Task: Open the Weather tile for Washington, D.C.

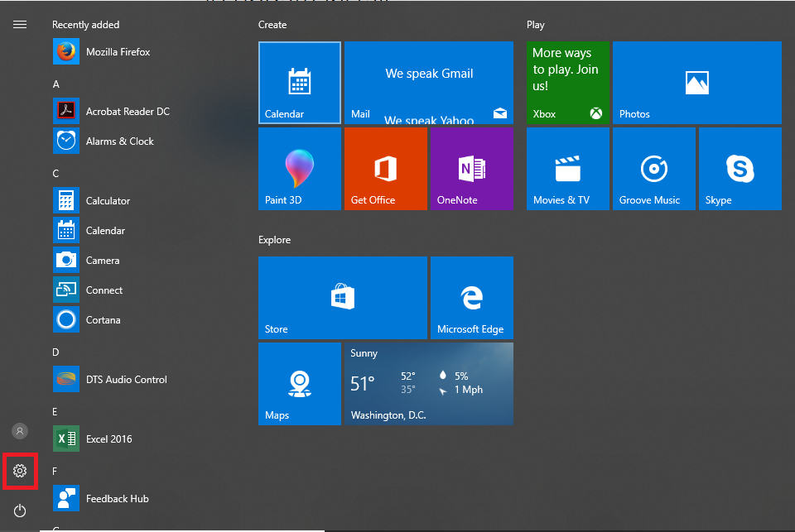Action: point(429,384)
